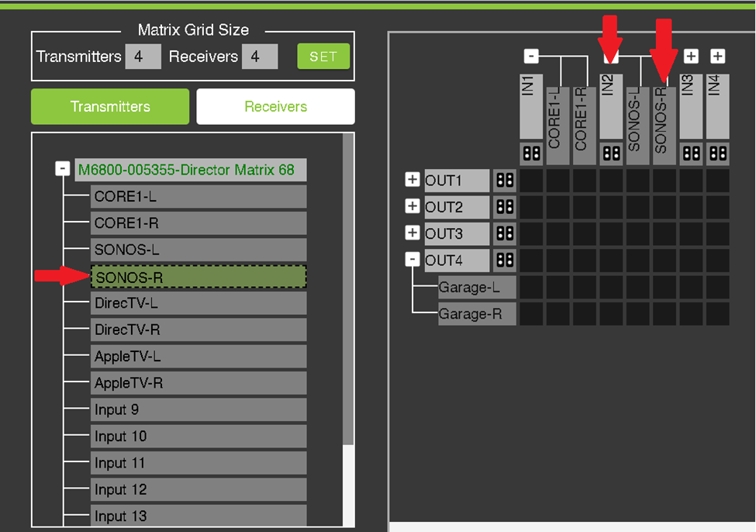The image size is (756, 532).
Task: Switch to the Transmitters tab
Action: click(x=110, y=106)
